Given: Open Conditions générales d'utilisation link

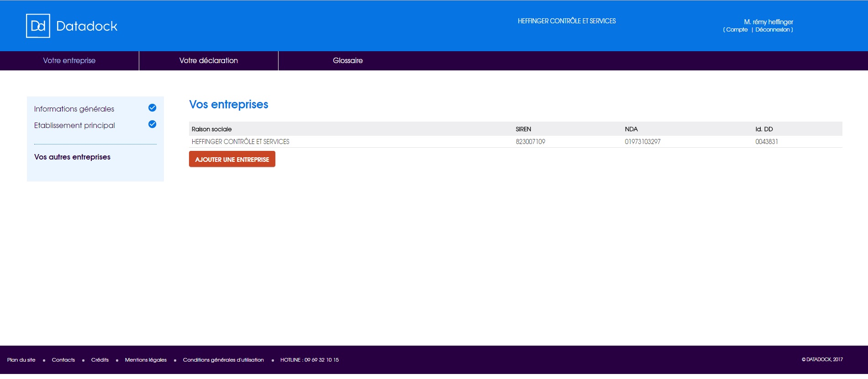Looking at the screenshot, I should pos(223,360).
